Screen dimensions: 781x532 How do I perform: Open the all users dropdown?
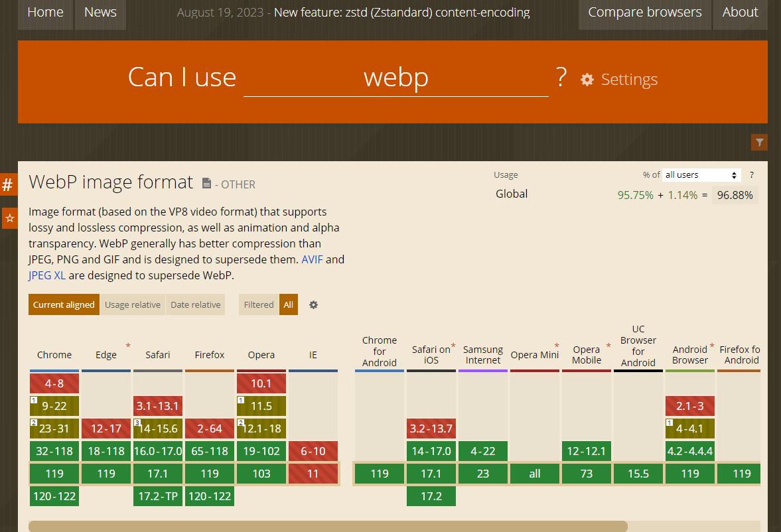point(701,175)
